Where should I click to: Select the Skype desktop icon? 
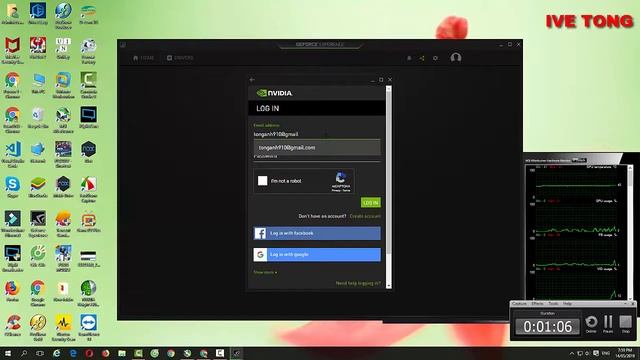[x=12, y=187]
